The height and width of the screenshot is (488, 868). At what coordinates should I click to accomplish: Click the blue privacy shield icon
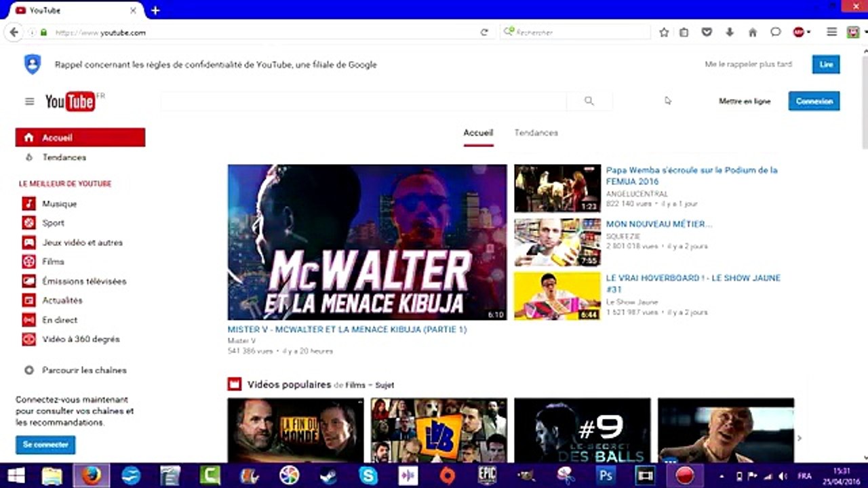(x=32, y=64)
